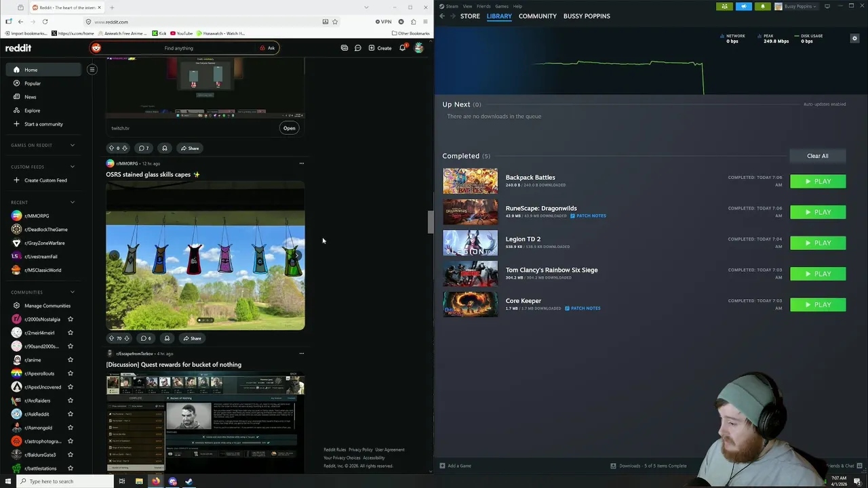Favorite r/anime with its star

point(71,360)
